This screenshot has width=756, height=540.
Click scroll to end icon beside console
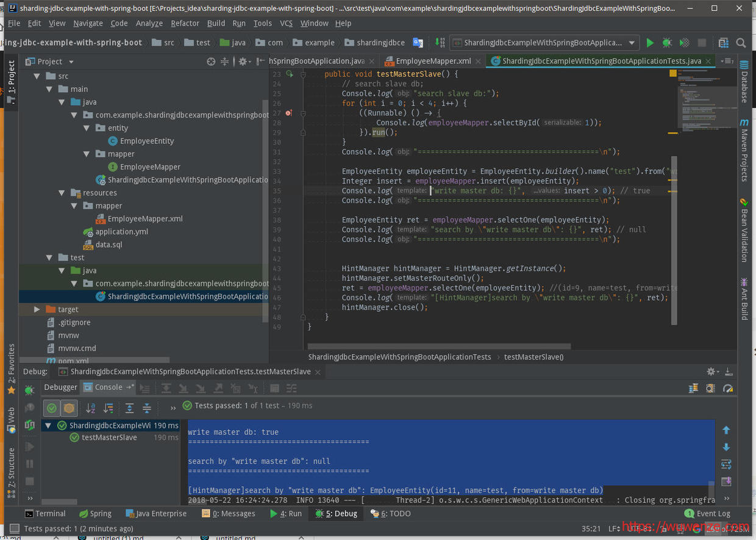(726, 481)
